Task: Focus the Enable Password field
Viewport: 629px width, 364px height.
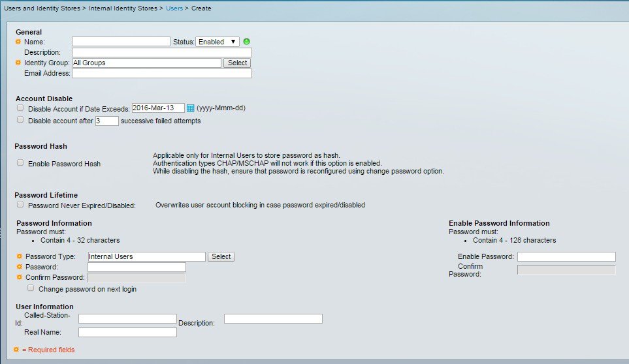Action: coord(566,256)
